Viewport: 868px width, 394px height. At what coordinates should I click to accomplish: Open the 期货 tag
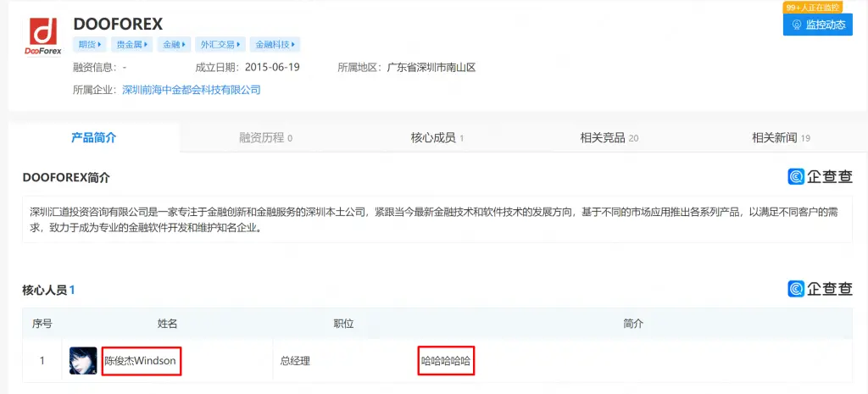pos(90,45)
